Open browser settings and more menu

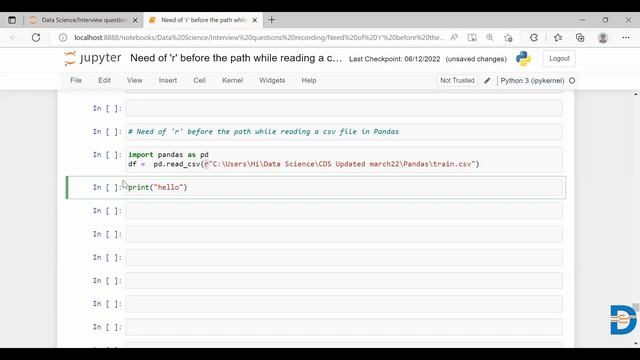pos(626,38)
